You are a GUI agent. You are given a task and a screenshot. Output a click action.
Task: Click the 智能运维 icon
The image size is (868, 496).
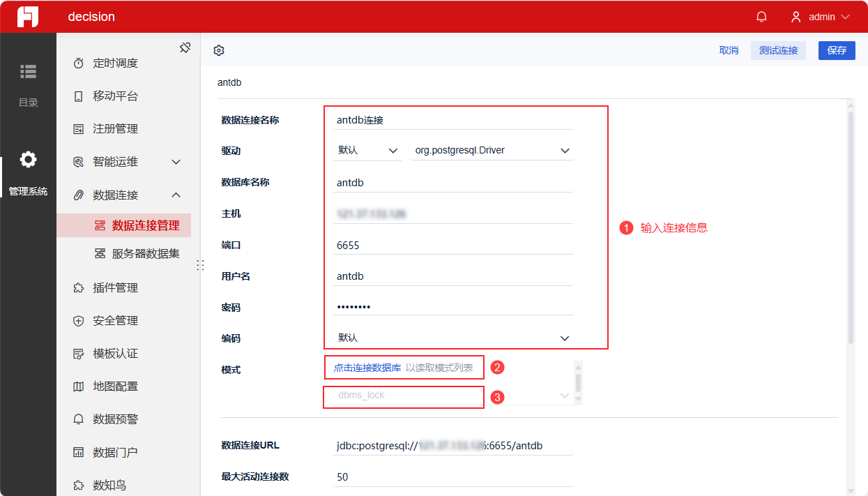pyautogui.click(x=79, y=162)
